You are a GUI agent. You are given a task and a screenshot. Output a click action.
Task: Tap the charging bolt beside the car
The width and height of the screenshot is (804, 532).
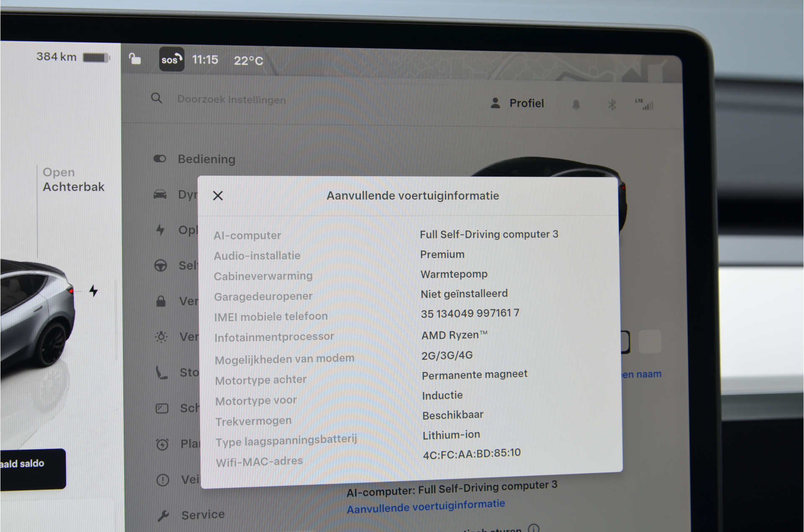[x=94, y=290]
